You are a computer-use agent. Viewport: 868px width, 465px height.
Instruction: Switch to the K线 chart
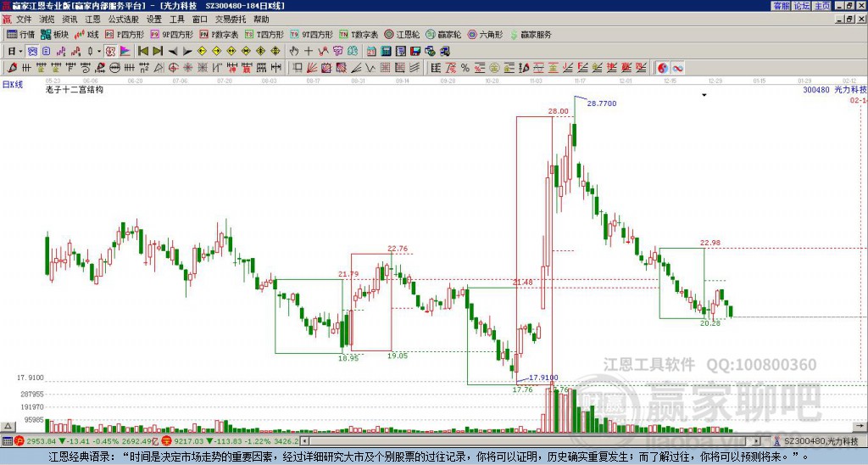coord(86,34)
